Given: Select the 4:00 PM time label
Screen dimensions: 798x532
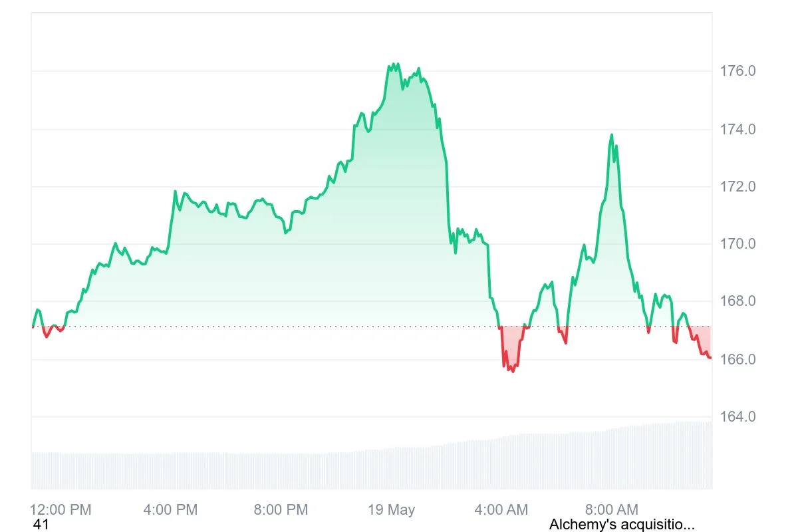Looking at the screenshot, I should [x=170, y=510].
